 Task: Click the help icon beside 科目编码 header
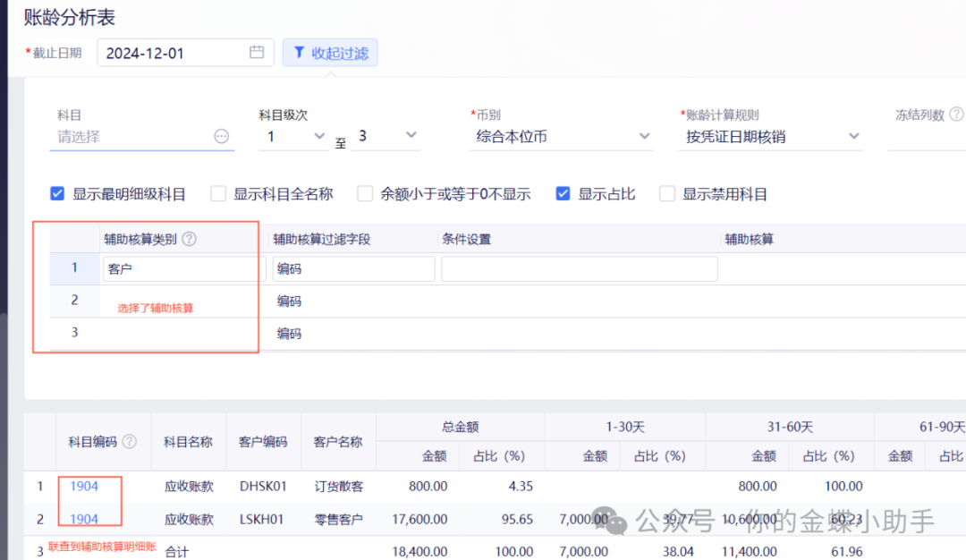coord(130,441)
